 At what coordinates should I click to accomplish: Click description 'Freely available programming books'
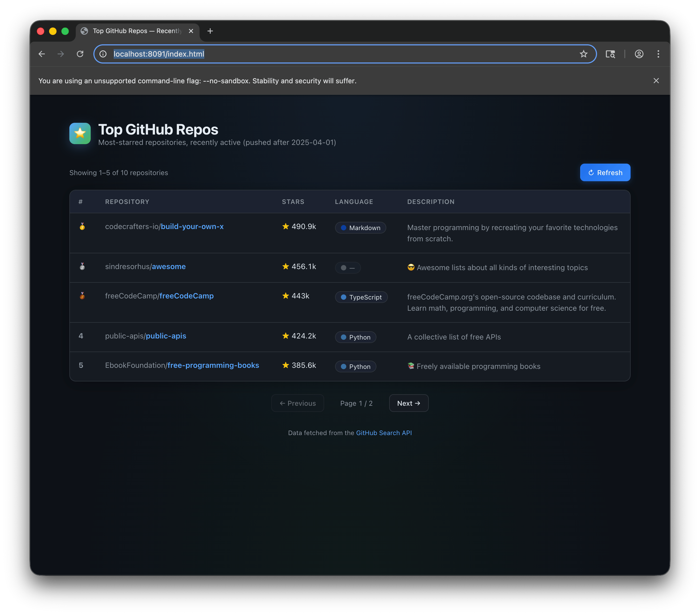coord(474,366)
